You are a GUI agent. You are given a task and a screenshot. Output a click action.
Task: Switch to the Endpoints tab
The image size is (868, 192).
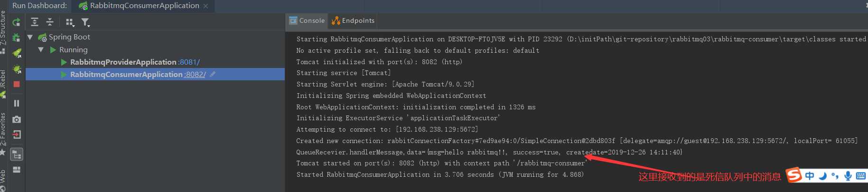point(353,20)
